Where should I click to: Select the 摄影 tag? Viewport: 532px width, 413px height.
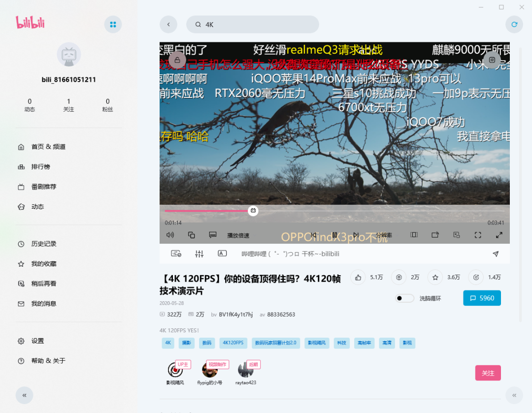(x=187, y=343)
